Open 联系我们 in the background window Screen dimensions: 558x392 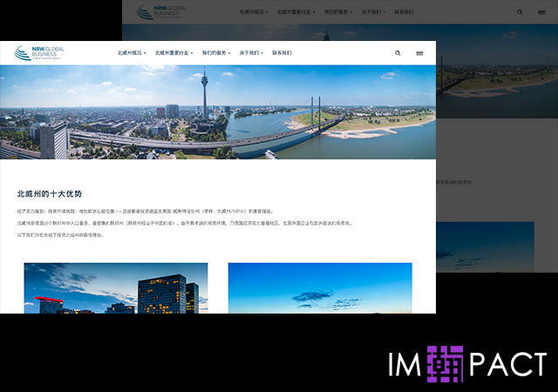[404, 11]
